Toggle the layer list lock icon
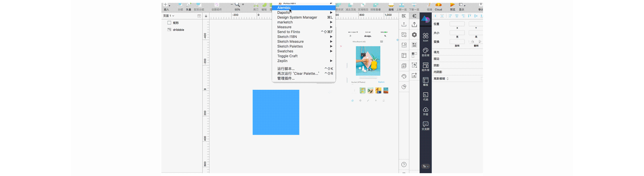The height and width of the screenshot is (176, 644). (x=206, y=16)
